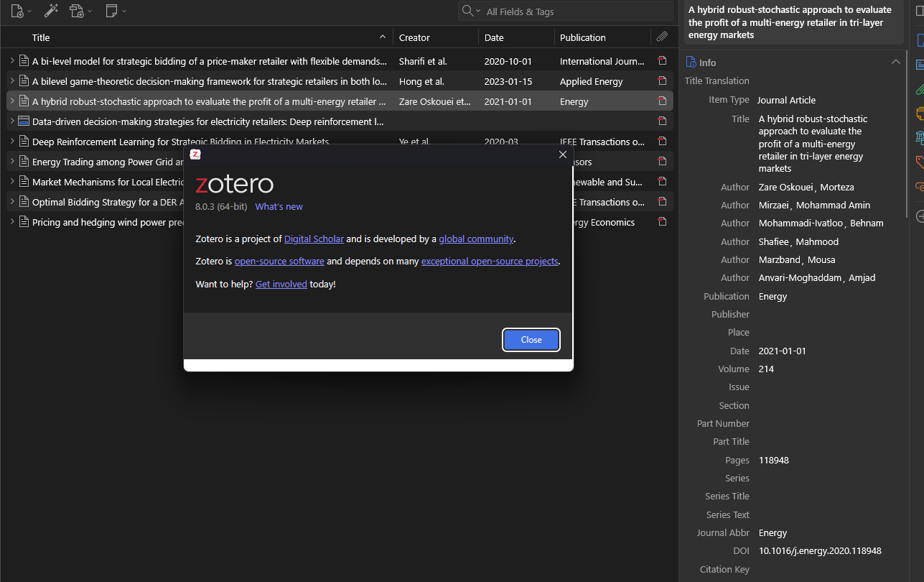This screenshot has width=924, height=582.
Task: Open PDF icon for Pricing and hedging row
Action: pos(662,222)
